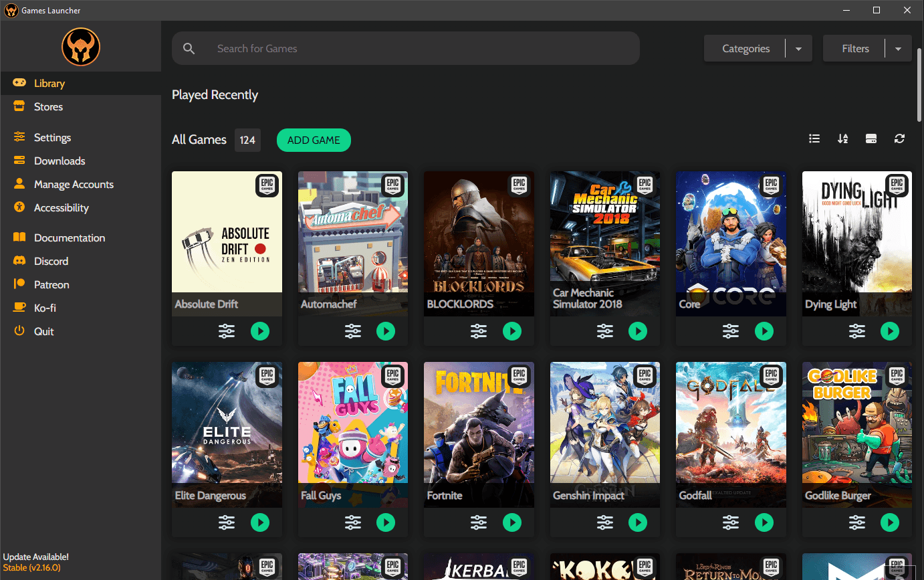Click the Elite Dangerous title label

tap(211, 496)
